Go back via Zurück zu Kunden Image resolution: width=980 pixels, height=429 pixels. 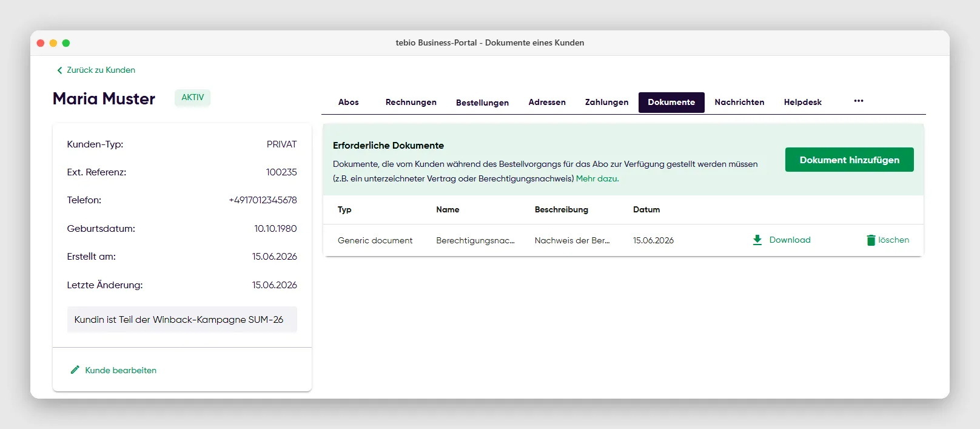[101, 70]
